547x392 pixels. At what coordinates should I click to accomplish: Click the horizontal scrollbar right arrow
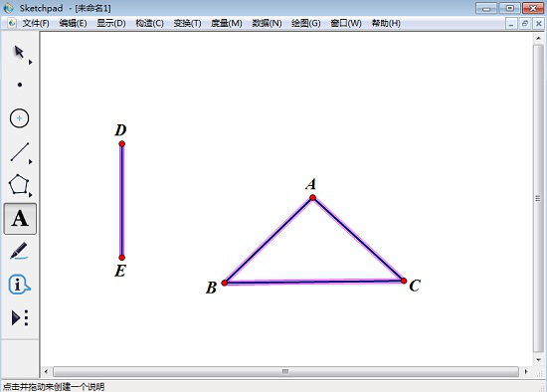point(526,372)
